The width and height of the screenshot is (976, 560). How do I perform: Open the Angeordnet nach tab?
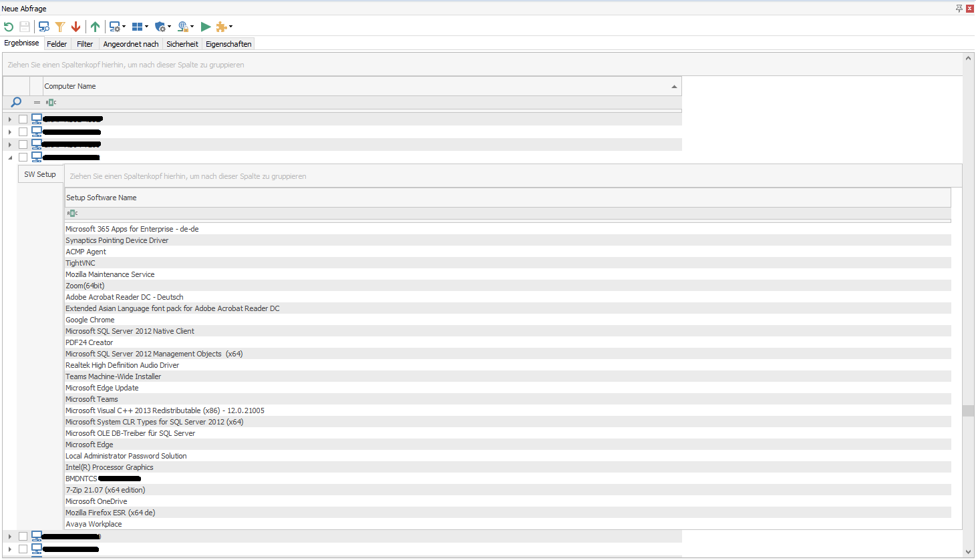coord(131,44)
